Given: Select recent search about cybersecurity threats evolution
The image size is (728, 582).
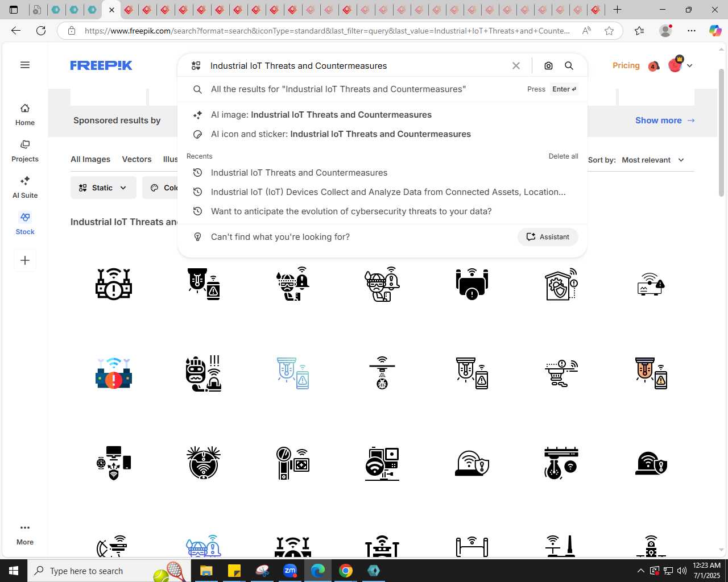Looking at the screenshot, I should pos(382,211).
